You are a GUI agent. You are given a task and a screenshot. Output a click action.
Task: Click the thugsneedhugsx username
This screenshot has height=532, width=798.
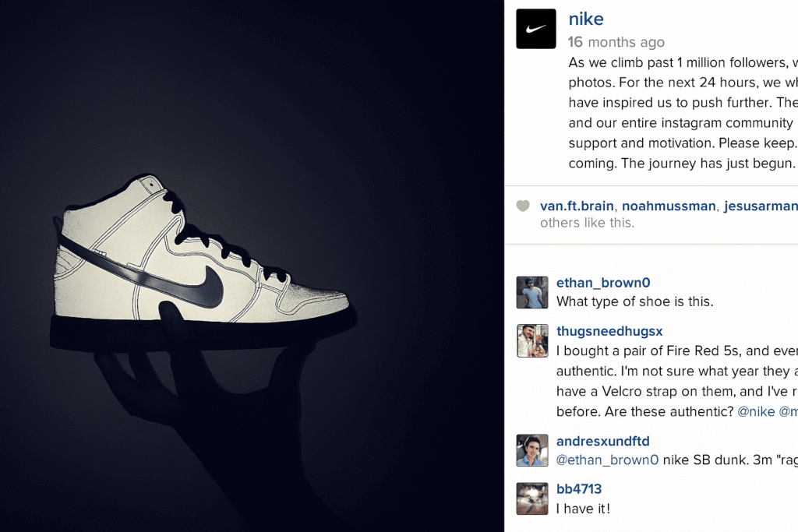[609, 331]
